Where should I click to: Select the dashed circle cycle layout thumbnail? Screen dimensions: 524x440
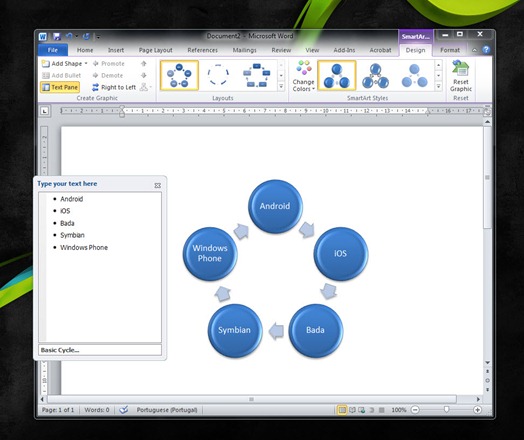pos(218,76)
